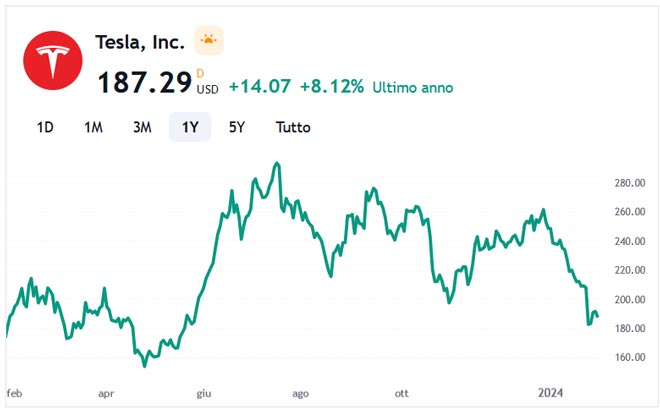The width and height of the screenshot is (660, 412).
Task: Open the Tutto (all-time) range
Action: point(293,127)
